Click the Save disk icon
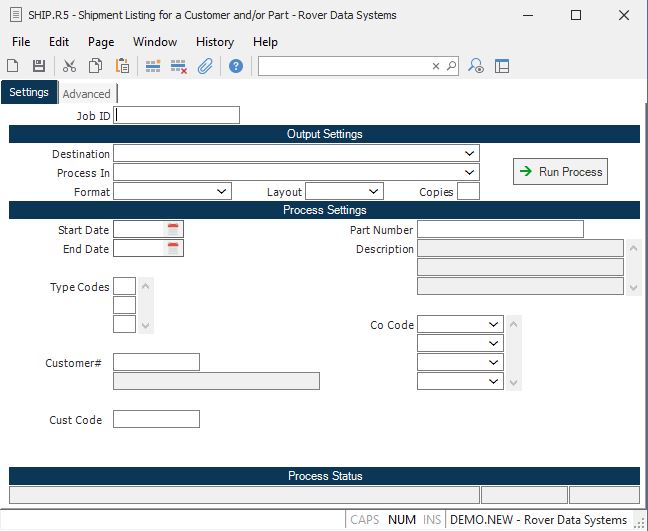The image size is (648, 531). point(39,66)
